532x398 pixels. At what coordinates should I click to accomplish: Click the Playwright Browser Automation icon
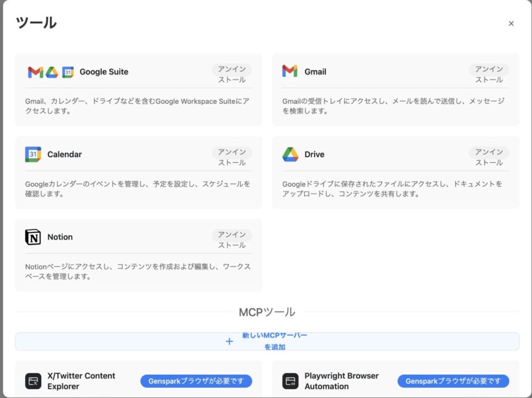(x=290, y=381)
